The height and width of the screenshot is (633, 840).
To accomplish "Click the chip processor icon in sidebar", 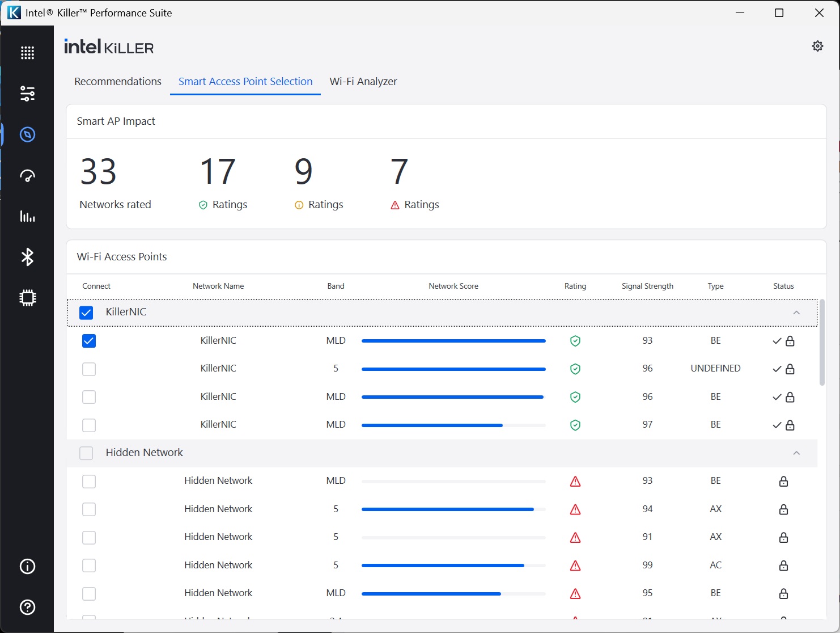I will (x=27, y=298).
